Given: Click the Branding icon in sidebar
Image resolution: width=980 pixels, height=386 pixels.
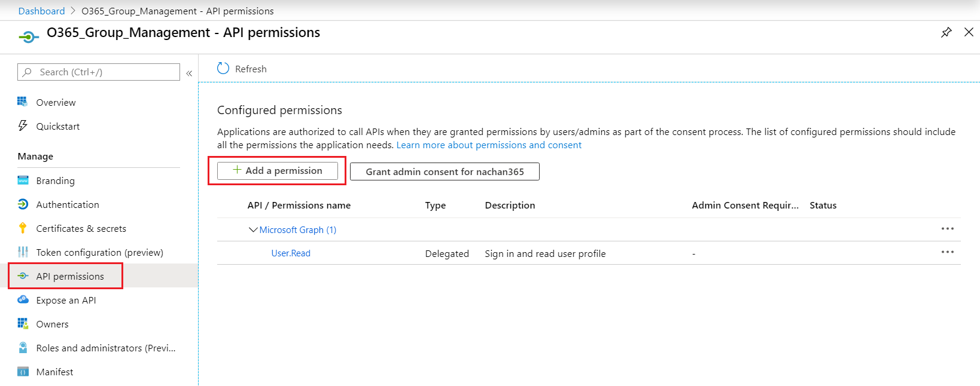Looking at the screenshot, I should (23, 180).
